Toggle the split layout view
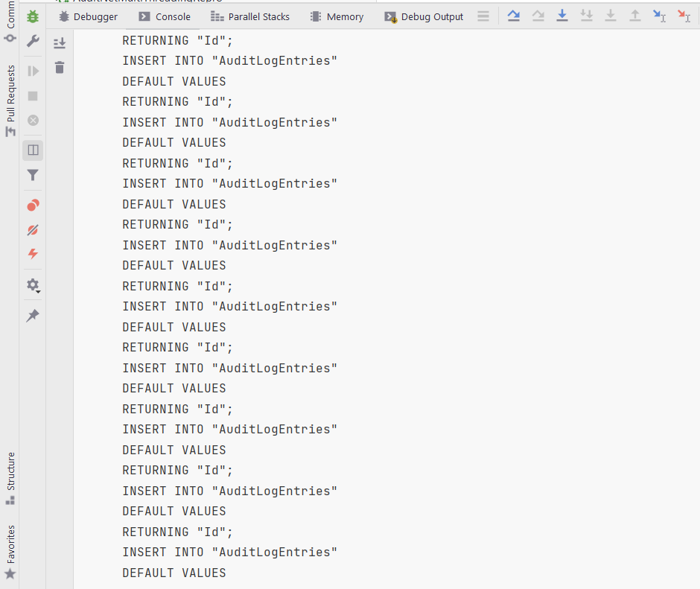Image resolution: width=700 pixels, height=589 pixels. point(32,150)
